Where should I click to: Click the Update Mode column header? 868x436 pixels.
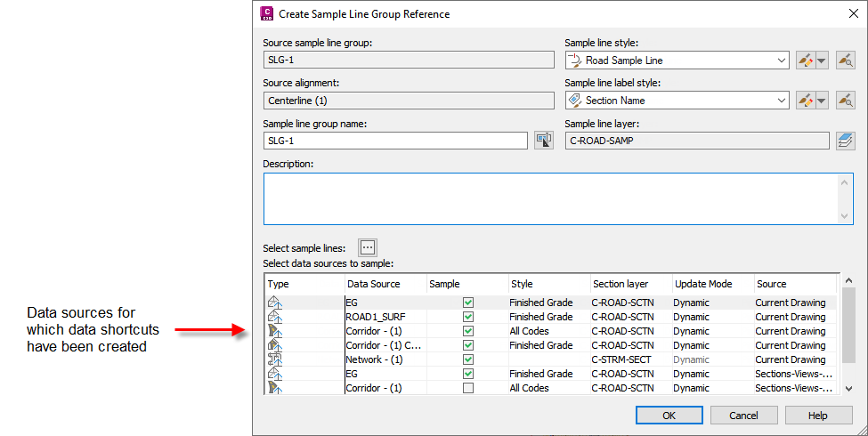pos(703,284)
